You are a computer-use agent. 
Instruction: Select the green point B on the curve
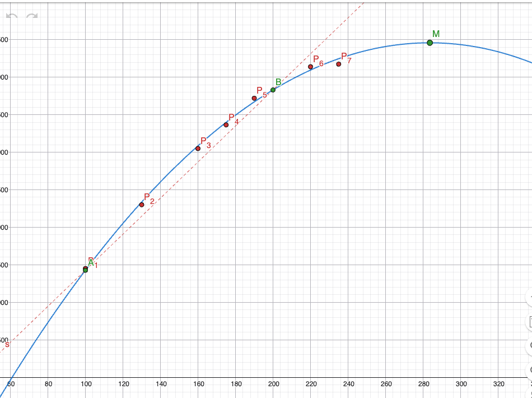click(273, 90)
